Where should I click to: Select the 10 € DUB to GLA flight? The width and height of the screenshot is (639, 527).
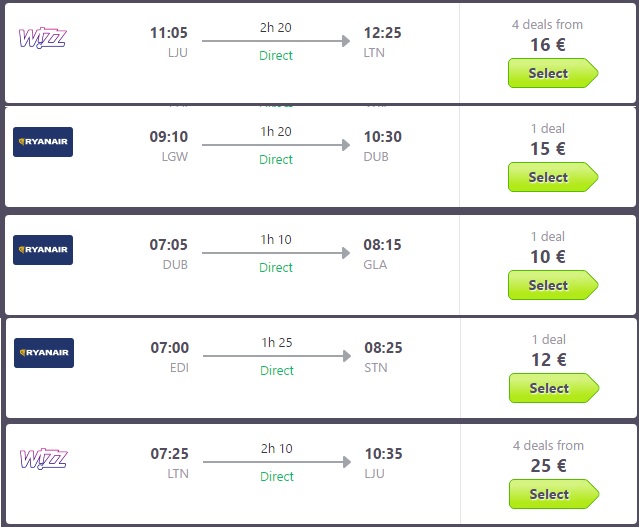coord(552,285)
